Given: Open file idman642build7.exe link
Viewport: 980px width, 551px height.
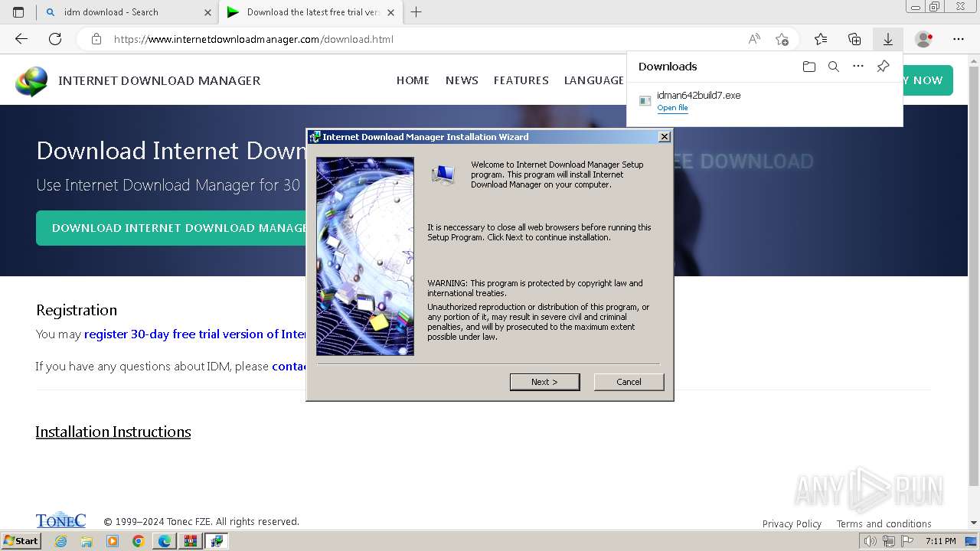Looking at the screenshot, I should coord(672,108).
